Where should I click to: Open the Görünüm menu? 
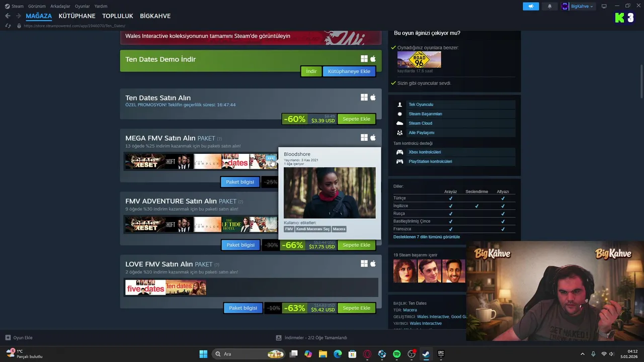[x=37, y=6]
